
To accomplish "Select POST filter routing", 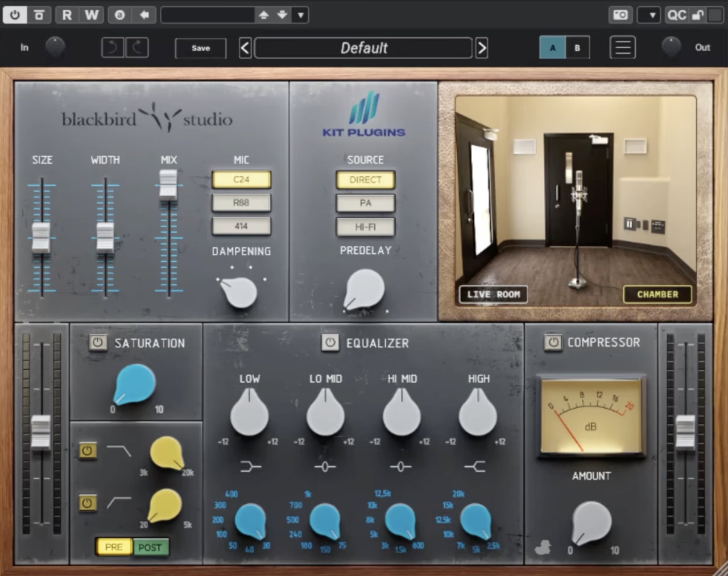I will pos(150,547).
